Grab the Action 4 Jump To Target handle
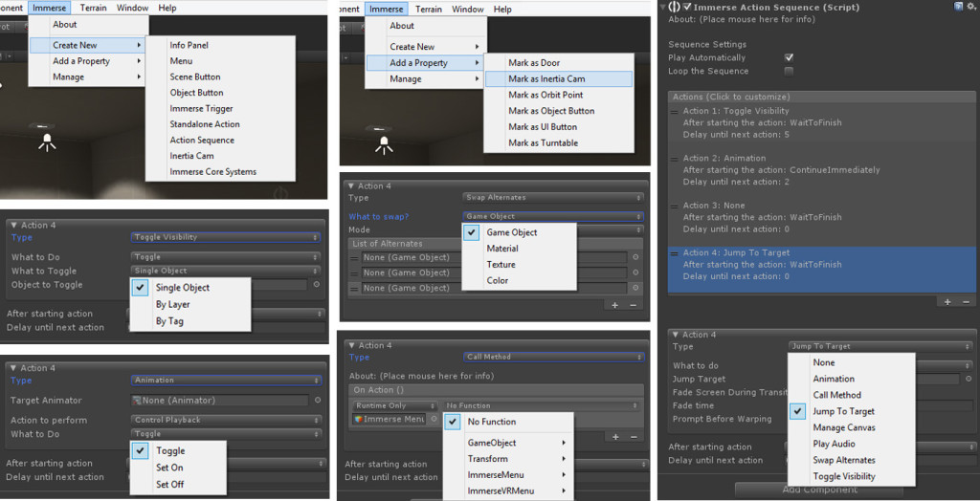The width and height of the screenshot is (980, 501). [675, 253]
